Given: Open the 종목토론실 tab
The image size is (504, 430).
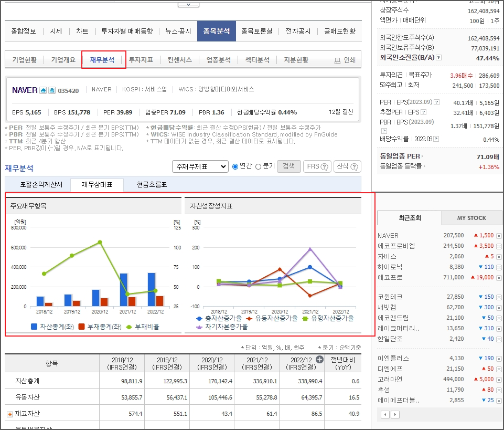Looking at the screenshot, I should [257, 31].
